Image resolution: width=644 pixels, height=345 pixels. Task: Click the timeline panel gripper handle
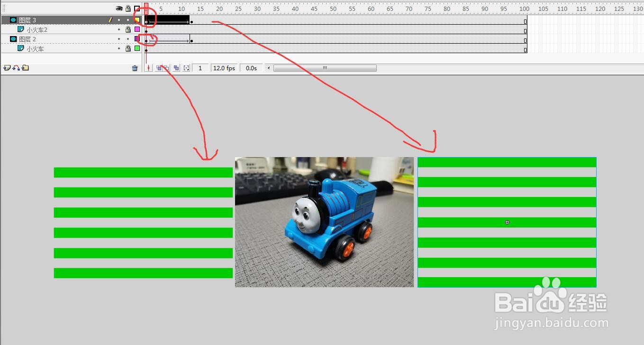[4, 9]
